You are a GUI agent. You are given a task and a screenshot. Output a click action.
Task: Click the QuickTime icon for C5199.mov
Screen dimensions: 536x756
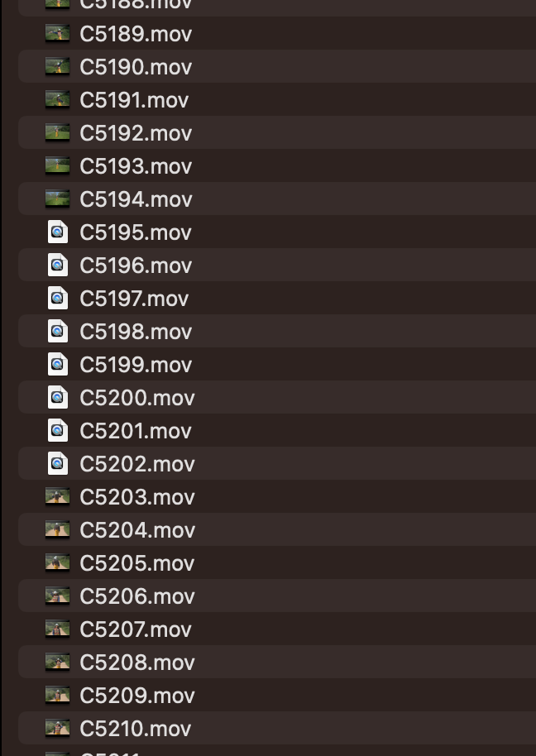[57, 364]
